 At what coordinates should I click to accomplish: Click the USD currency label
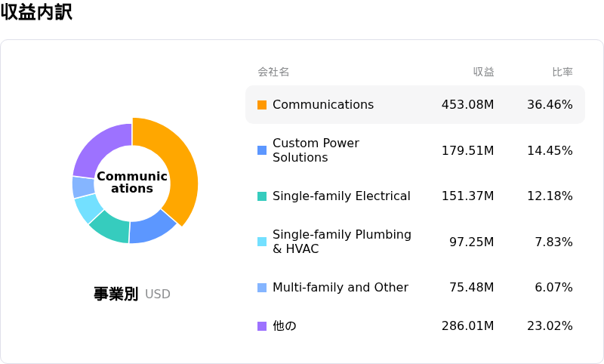click(158, 295)
